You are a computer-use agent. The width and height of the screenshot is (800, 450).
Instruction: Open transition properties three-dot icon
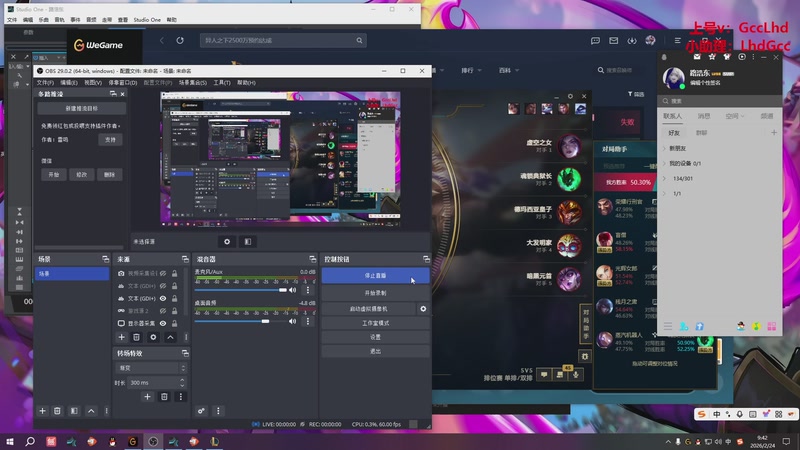click(x=180, y=396)
